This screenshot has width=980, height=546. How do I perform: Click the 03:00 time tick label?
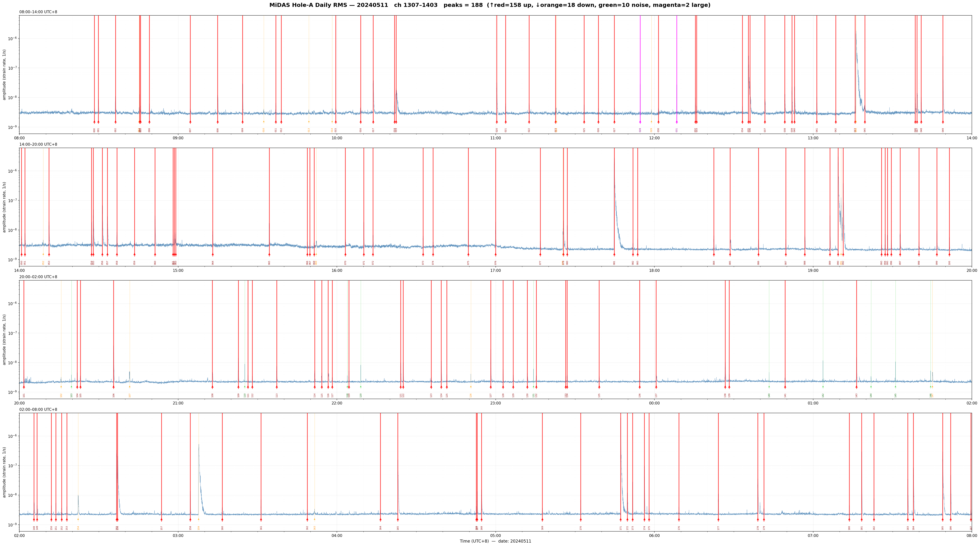coord(178,536)
